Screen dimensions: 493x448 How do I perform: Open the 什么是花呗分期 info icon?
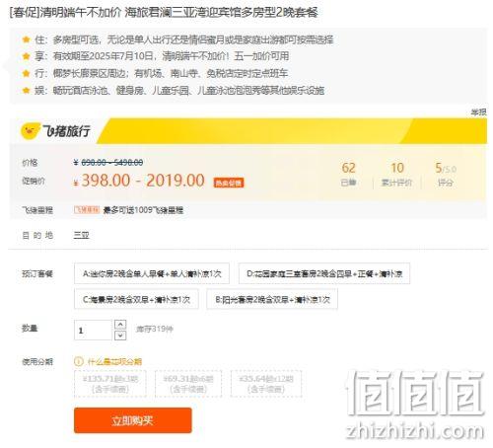[79, 362]
